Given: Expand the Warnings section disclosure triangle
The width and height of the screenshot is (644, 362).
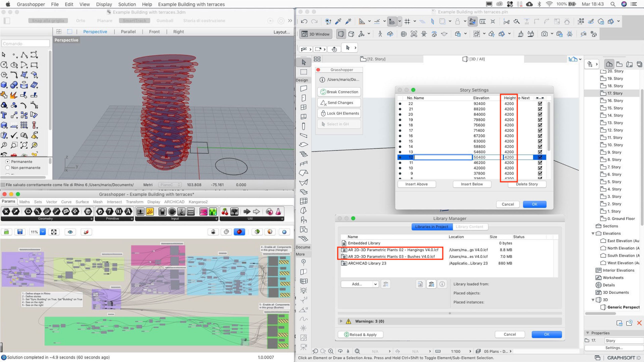Looking at the screenshot, I should tap(341, 321).
